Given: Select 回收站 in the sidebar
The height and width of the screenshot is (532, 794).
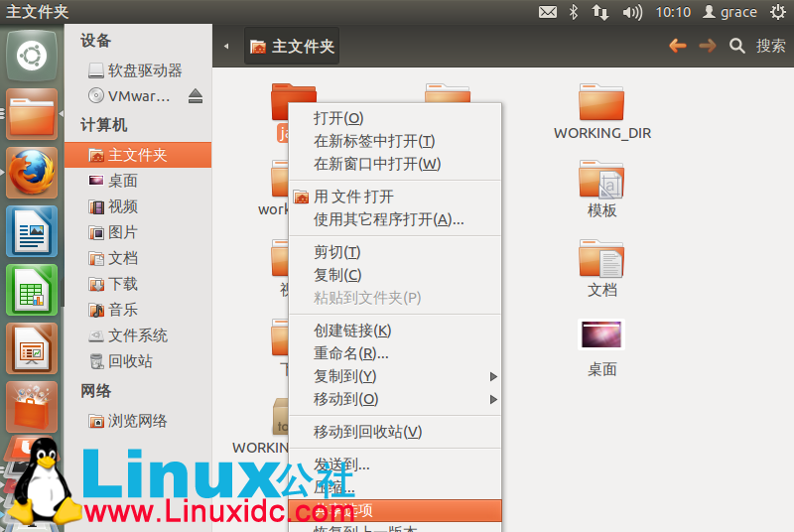Looking at the screenshot, I should pos(129,361).
